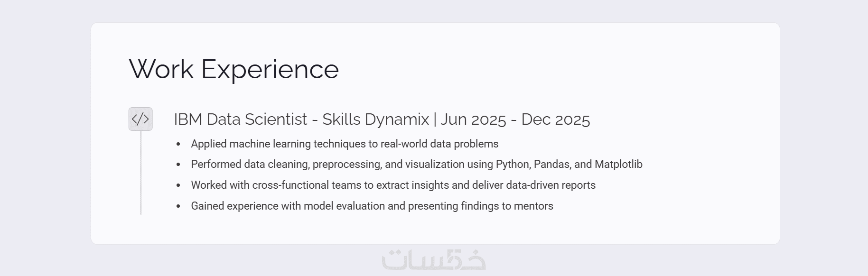This screenshot has height=276, width=868.
Task: Click the code brackets icon
Action: tap(140, 119)
